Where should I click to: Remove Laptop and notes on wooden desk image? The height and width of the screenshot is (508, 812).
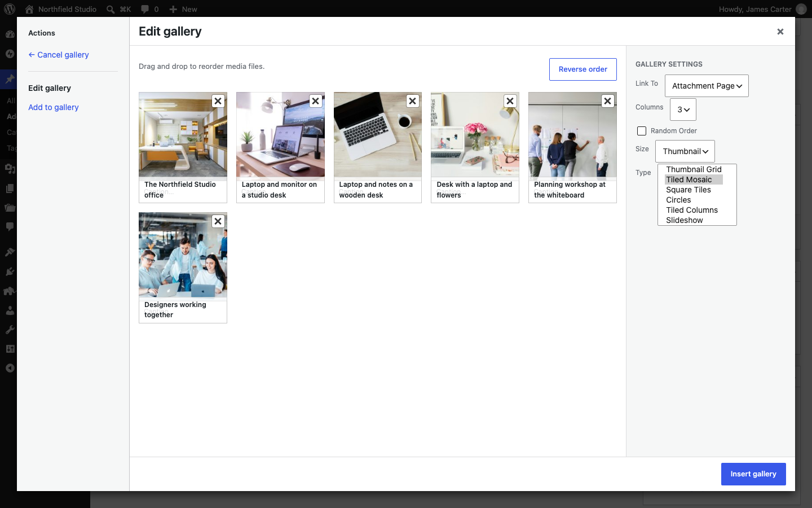tap(413, 101)
